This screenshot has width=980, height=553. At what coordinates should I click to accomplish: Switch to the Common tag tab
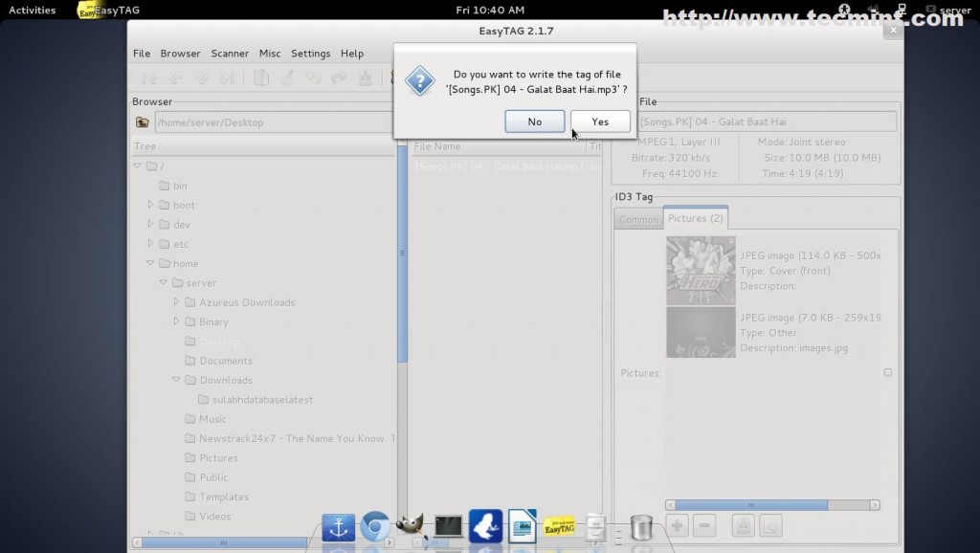(x=637, y=218)
